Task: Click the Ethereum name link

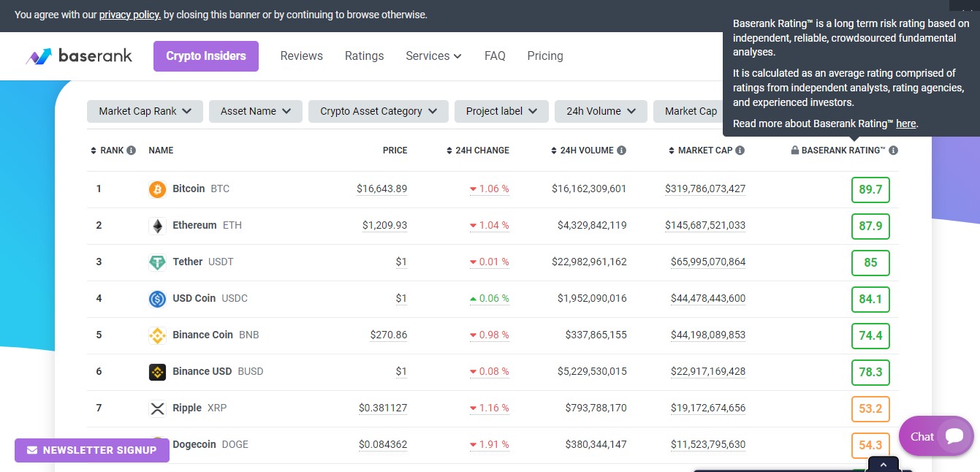Action: [194, 226]
